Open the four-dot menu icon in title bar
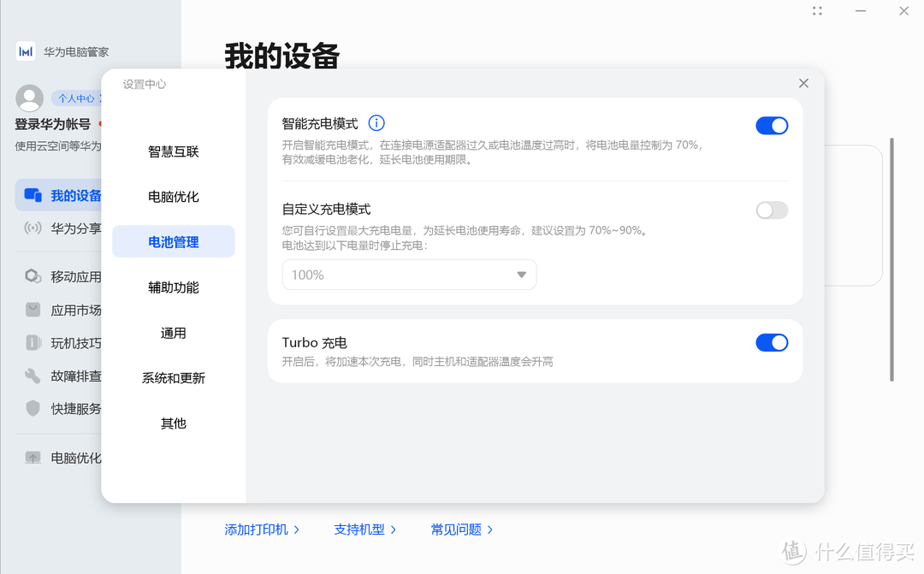The image size is (924, 574). pyautogui.click(x=817, y=11)
